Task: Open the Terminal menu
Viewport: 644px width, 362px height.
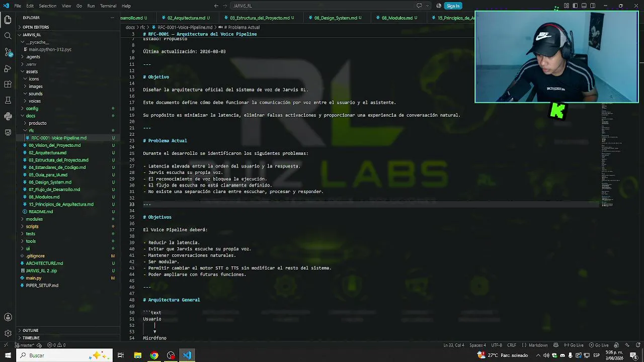Action: click(108, 6)
